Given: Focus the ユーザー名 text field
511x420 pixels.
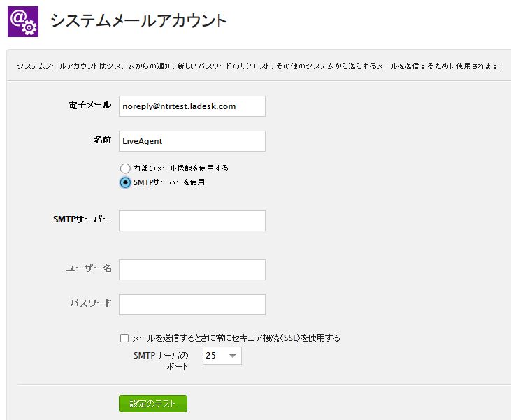Looking at the screenshot, I should pos(192,270).
